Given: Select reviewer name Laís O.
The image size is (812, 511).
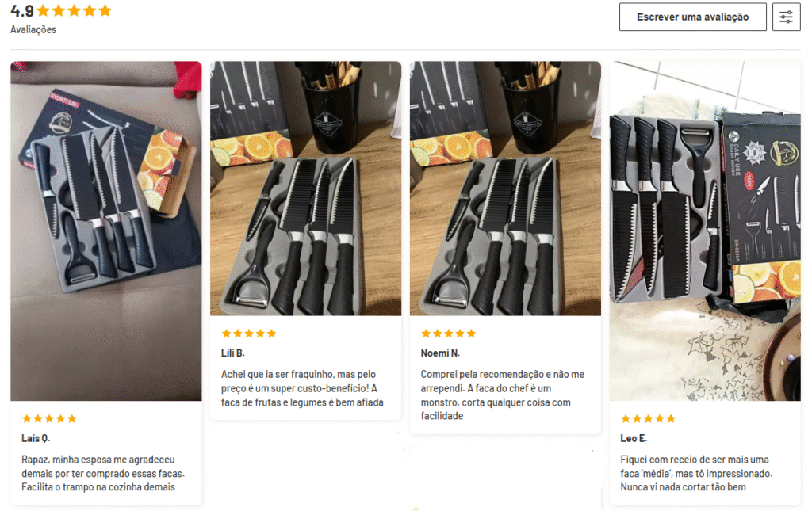Looking at the screenshot, I should (x=36, y=438).
